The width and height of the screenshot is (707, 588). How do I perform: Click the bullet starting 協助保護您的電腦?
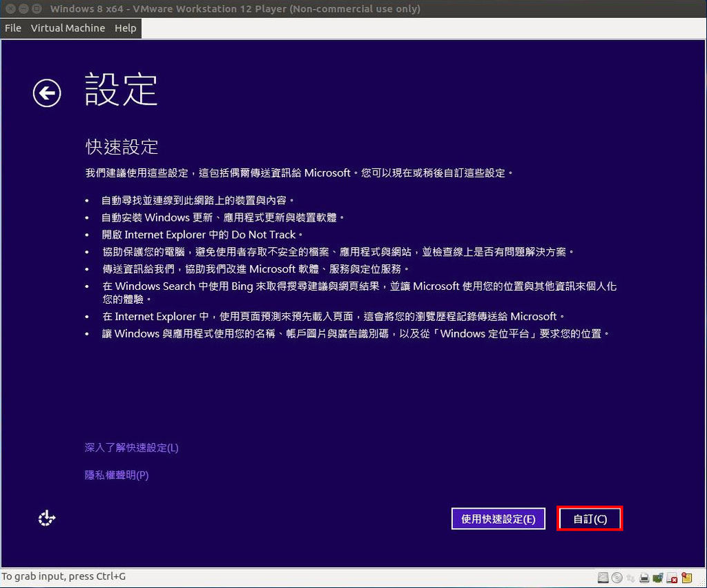(x=338, y=252)
